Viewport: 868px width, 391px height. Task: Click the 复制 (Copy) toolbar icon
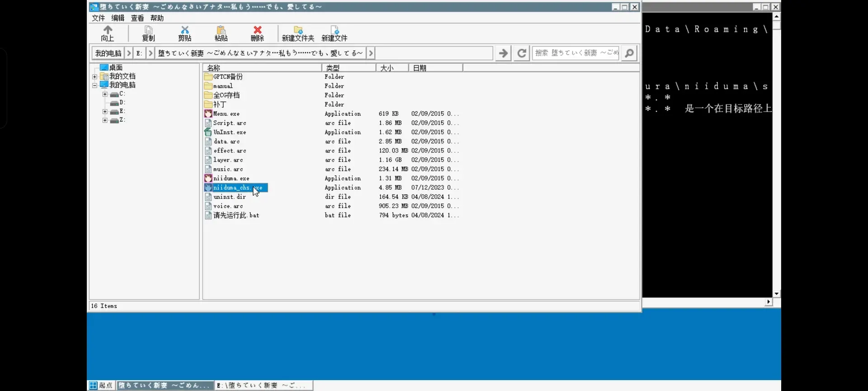148,30
